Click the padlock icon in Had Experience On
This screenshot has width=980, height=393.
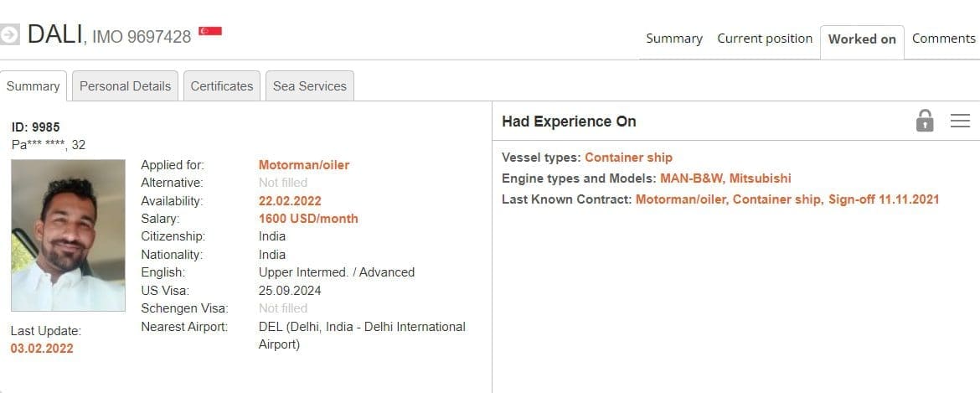[925, 121]
